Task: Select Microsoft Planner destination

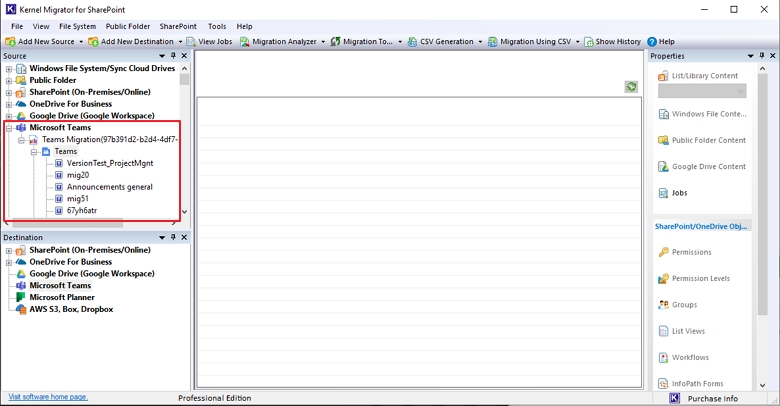Action: [62, 298]
